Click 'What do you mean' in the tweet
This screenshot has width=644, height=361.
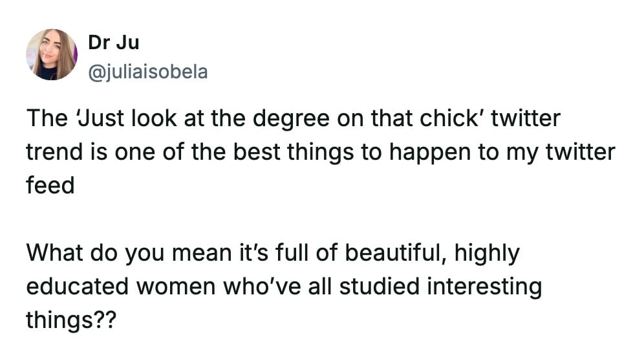click(114, 254)
